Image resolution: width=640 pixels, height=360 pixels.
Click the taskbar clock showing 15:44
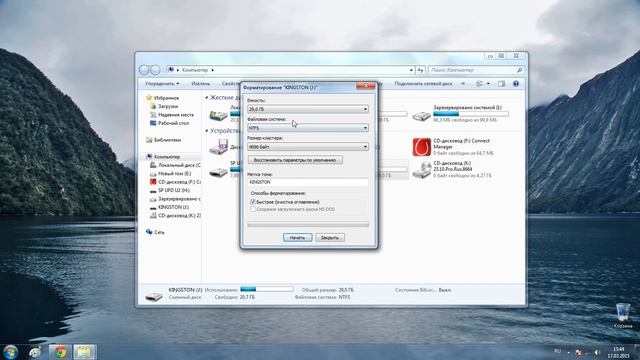pos(618,352)
